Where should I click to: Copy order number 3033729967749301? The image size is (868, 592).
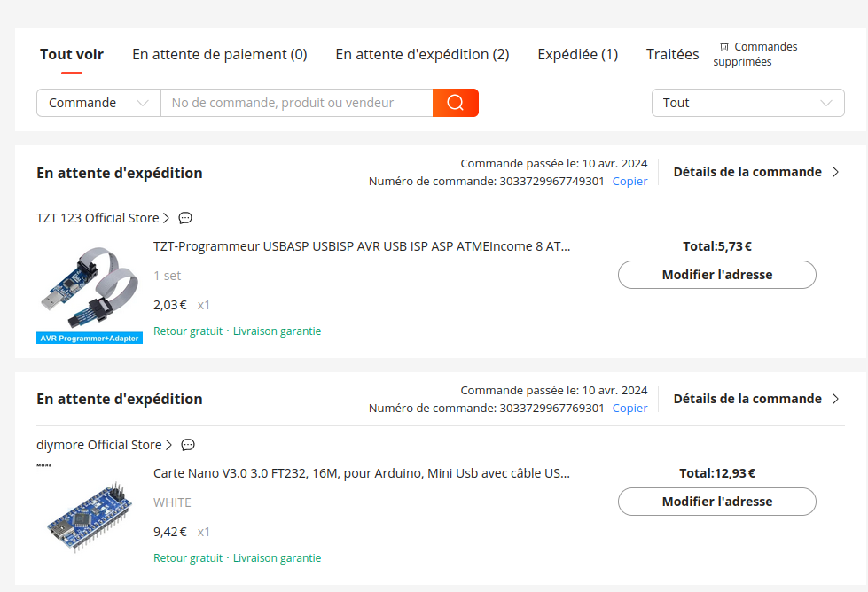click(x=629, y=181)
